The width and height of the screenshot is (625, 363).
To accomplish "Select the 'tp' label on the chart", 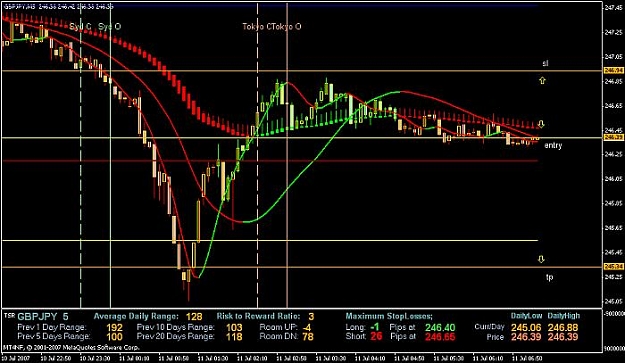I will (x=549, y=277).
